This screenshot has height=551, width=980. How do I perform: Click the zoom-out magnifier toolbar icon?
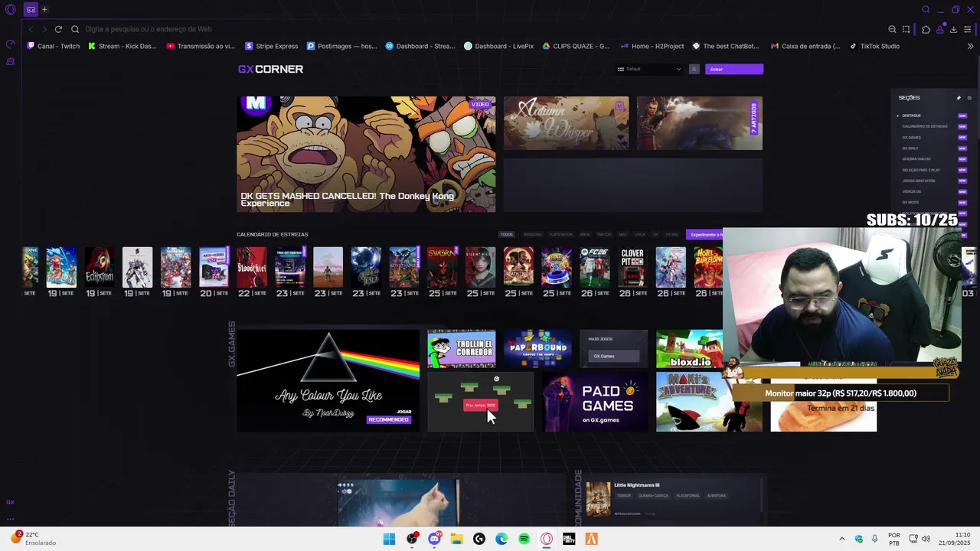pyautogui.click(x=892, y=29)
